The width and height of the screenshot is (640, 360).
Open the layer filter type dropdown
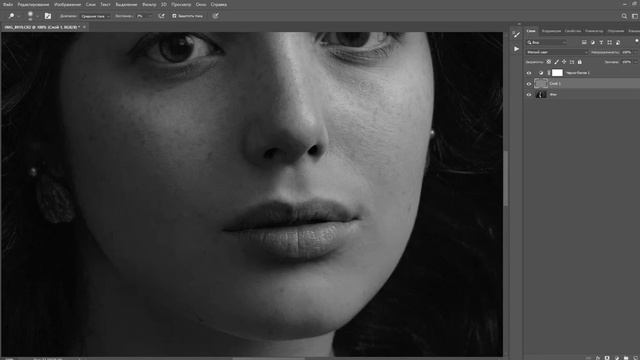coord(547,42)
